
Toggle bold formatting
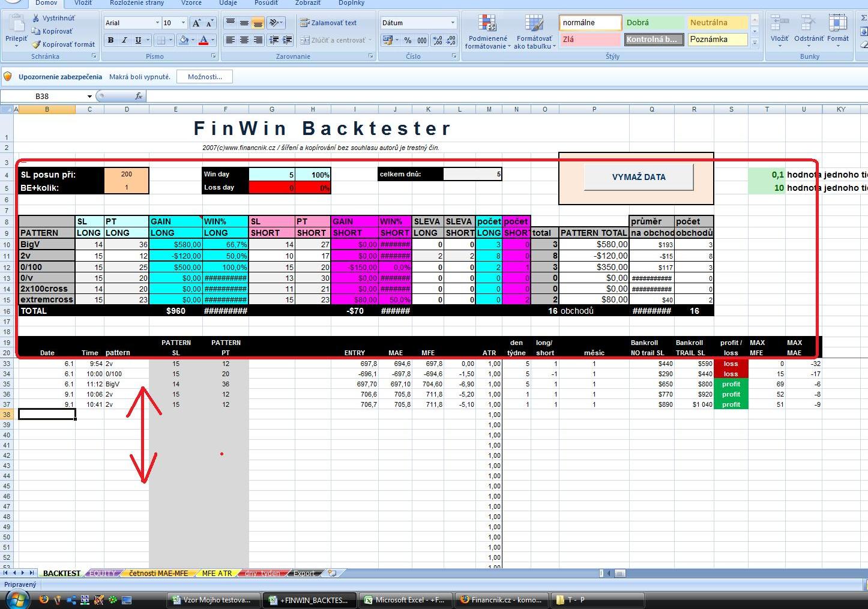pos(110,40)
